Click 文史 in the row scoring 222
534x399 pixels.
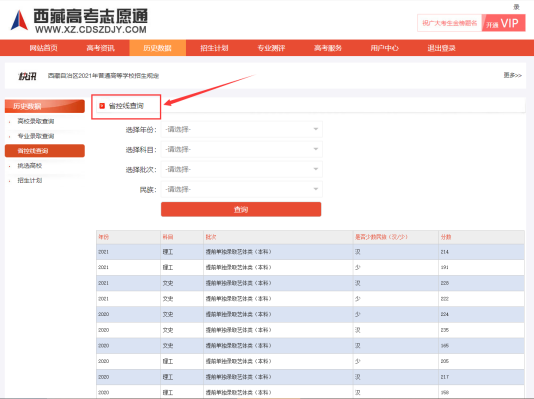[x=168, y=299]
